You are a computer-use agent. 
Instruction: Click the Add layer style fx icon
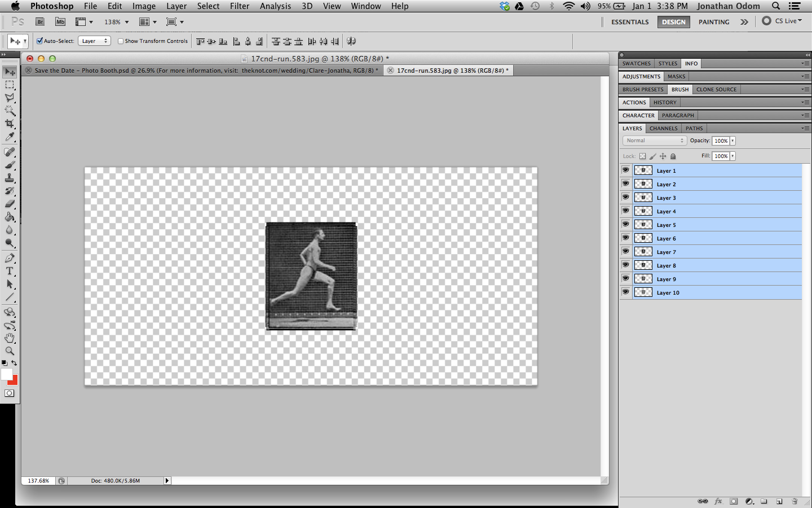(x=718, y=501)
